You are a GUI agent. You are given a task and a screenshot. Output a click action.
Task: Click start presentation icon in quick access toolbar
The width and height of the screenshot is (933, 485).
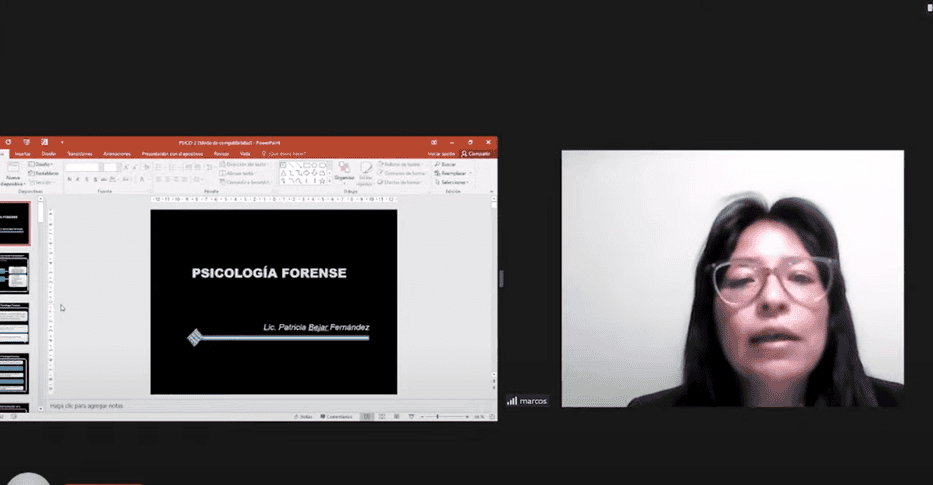pyautogui.click(x=26, y=142)
